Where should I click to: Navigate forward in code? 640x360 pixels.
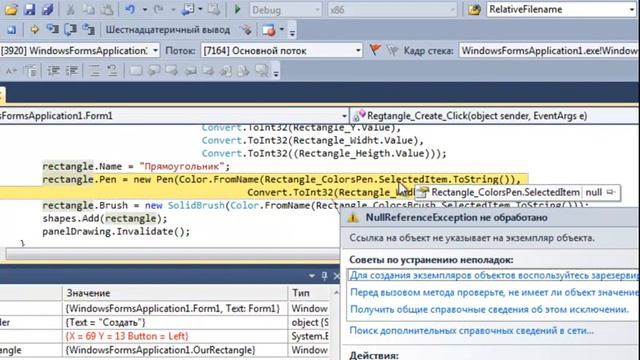(x=213, y=9)
